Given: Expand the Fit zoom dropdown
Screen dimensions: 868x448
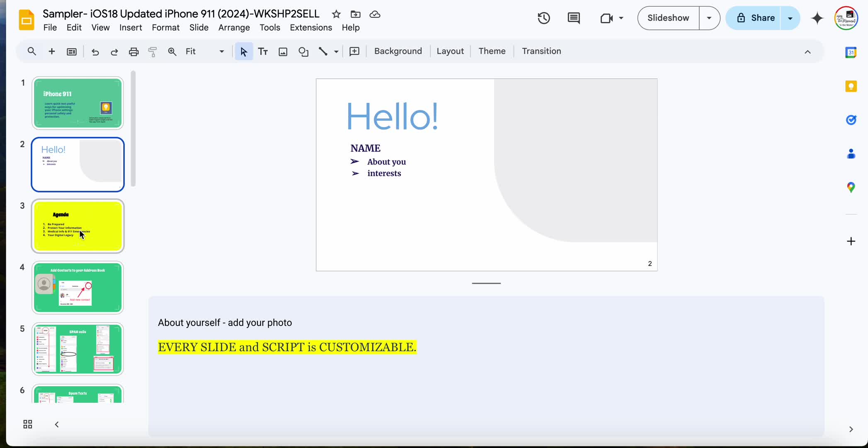Looking at the screenshot, I should pyautogui.click(x=221, y=51).
